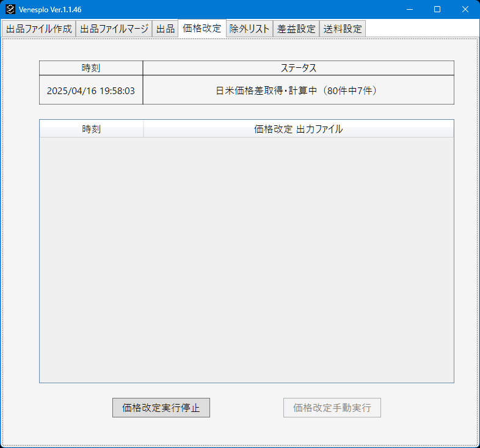
Task: Select the 2025/04/16 19:58:03 timestamp cell
Action: pyautogui.click(x=91, y=90)
